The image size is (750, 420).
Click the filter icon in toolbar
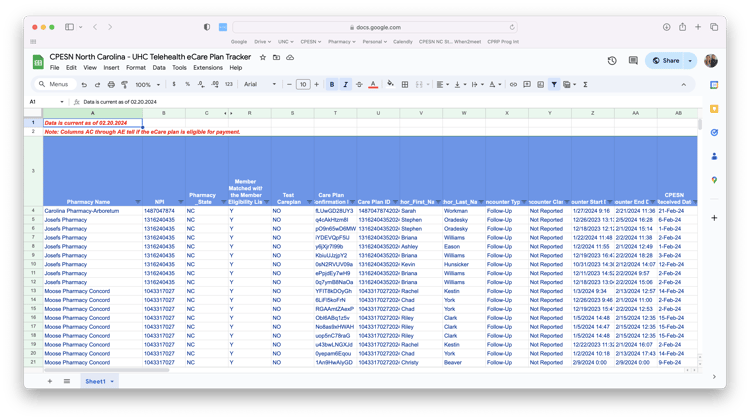[553, 85]
